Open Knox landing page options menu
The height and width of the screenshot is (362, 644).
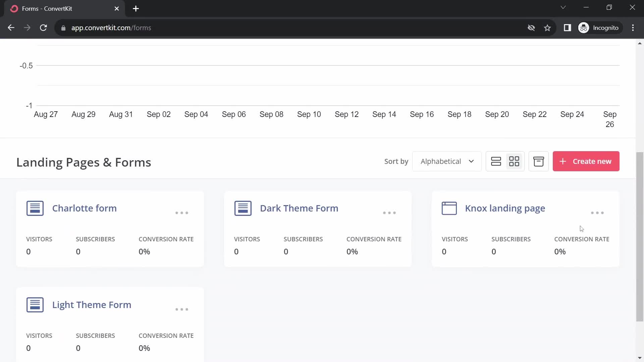[598, 213]
